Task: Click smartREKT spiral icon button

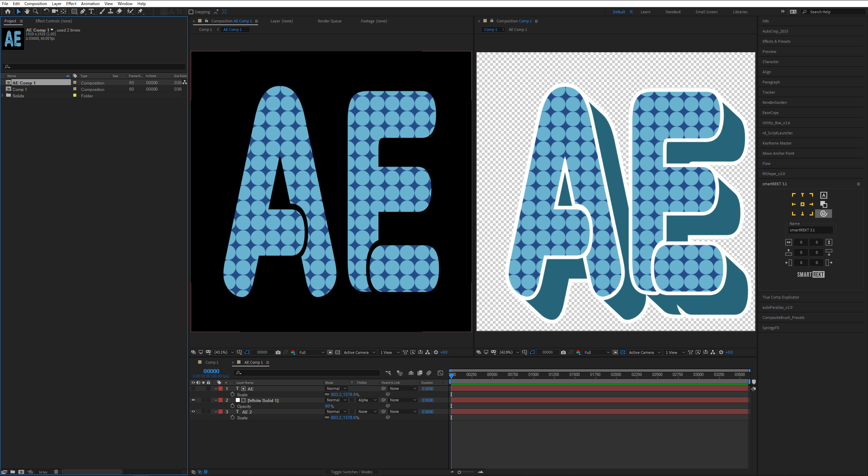Action: [823, 213]
